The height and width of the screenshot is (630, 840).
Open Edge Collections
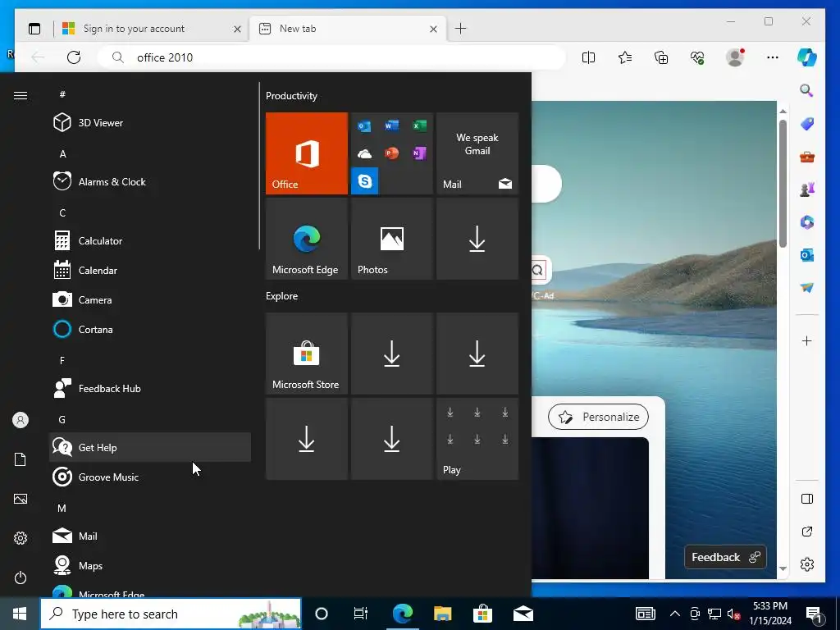[x=661, y=57]
